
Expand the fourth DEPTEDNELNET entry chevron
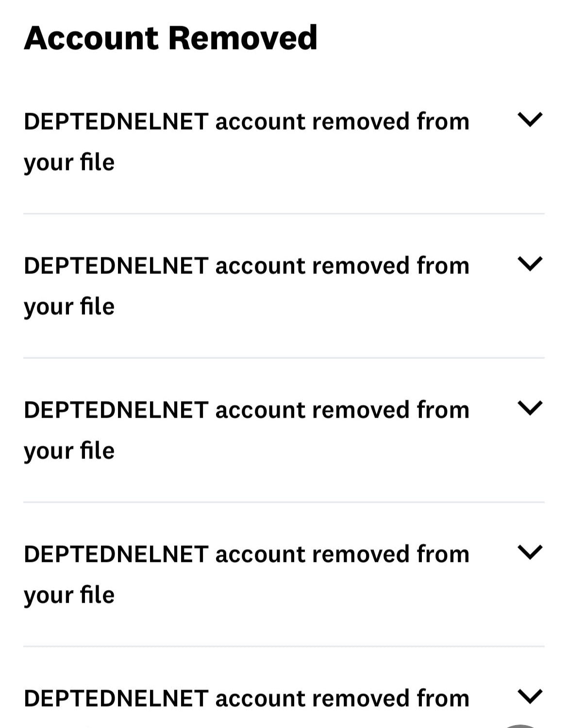click(x=530, y=552)
